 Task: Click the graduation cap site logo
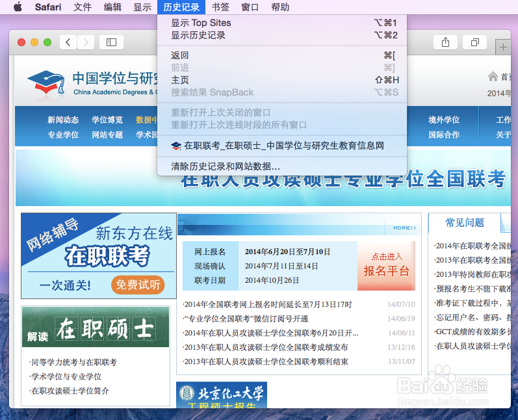tap(46, 83)
